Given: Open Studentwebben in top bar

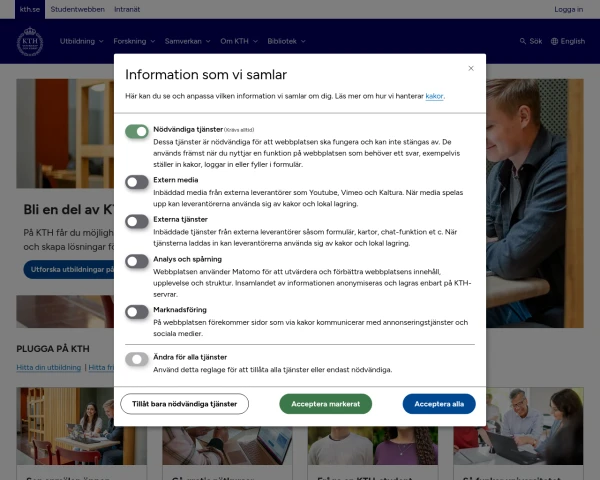Looking at the screenshot, I should 78,9.
